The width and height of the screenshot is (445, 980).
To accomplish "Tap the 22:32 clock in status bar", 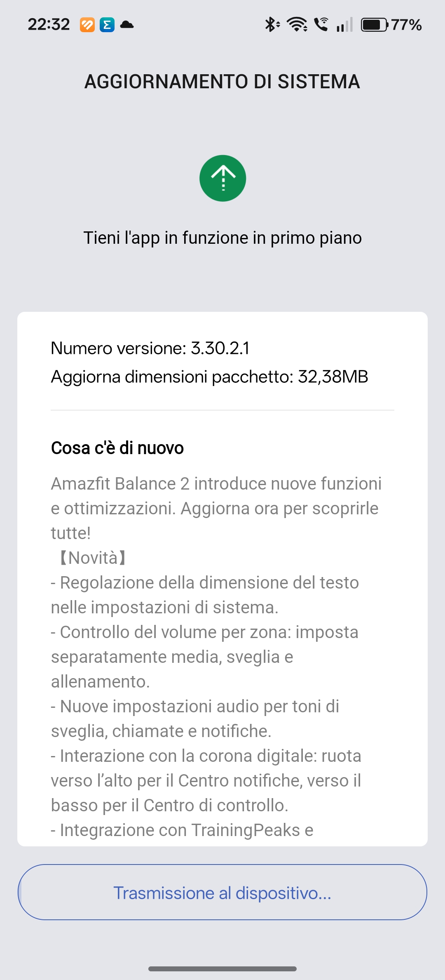I will tap(49, 25).
